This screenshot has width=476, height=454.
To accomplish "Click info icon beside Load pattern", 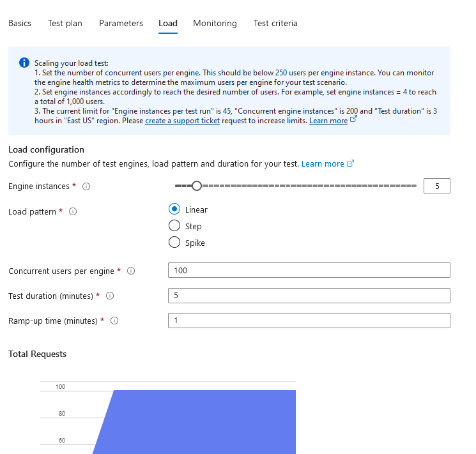I will (73, 211).
